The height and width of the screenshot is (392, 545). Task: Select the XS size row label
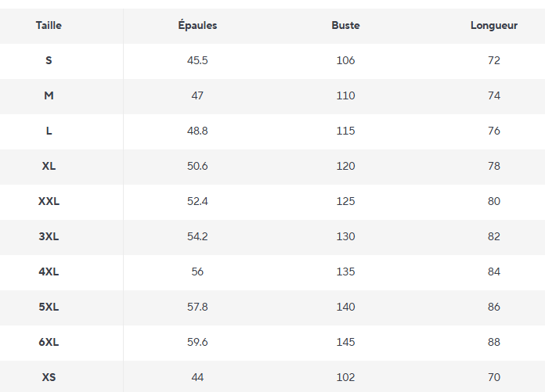[49, 377]
